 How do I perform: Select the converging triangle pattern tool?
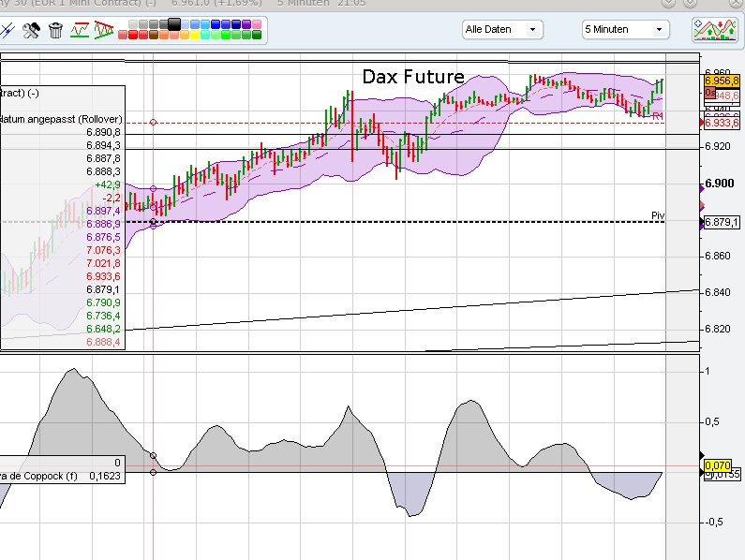click(104, 30)
